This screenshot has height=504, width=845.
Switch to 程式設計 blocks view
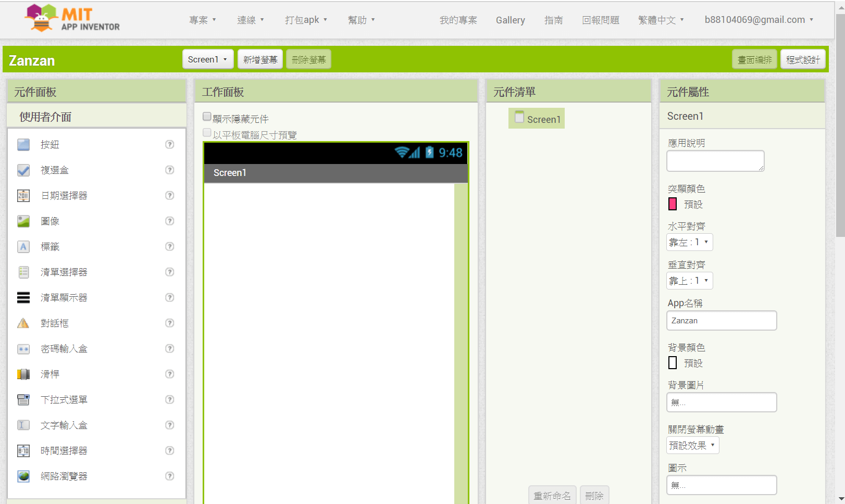pos(803,59)
